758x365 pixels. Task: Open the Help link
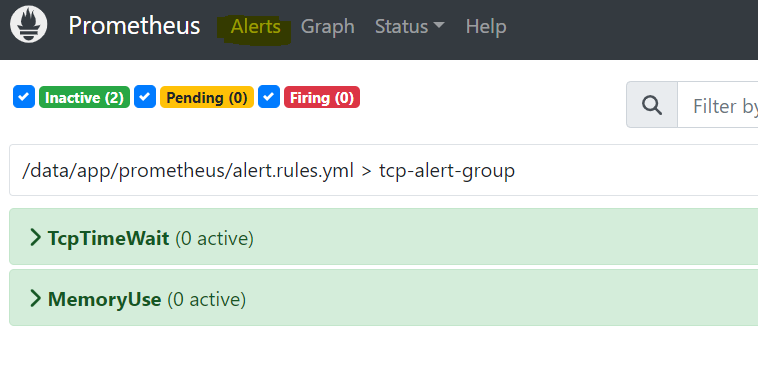486,26
